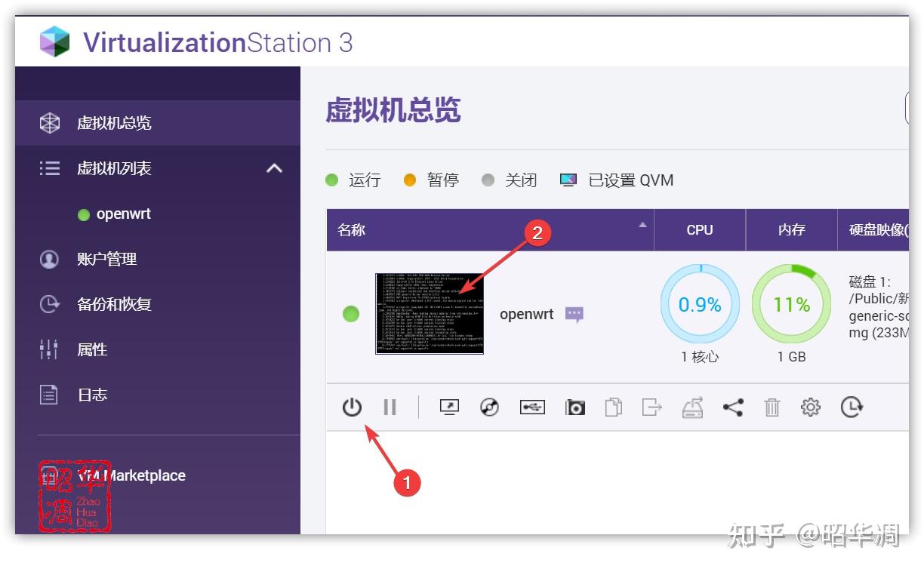The image size is (924, 572).
Task: Click the 11% memory usage gauge
Action: click(x=791, y=304)
